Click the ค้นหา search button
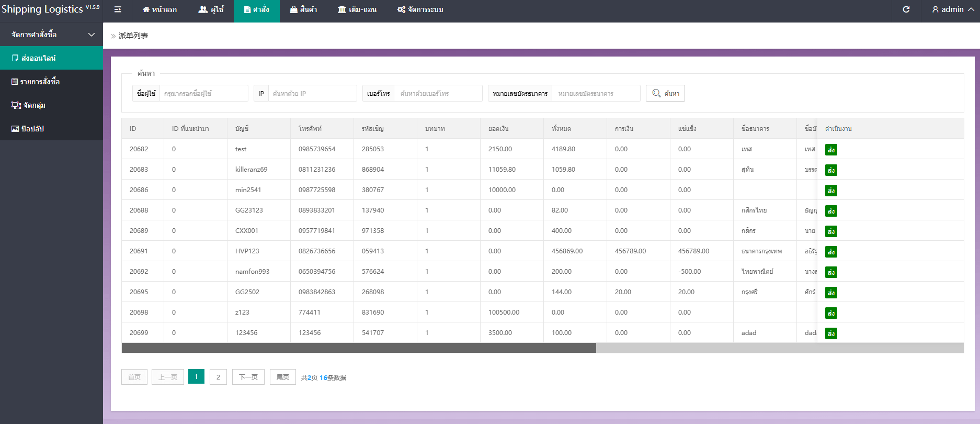The image size is (980, 424). (665, 94)
